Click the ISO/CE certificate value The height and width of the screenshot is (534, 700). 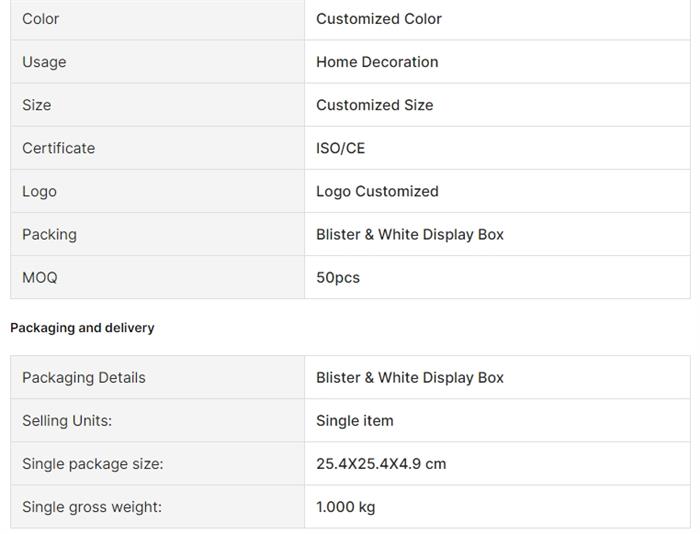(340, 148)
